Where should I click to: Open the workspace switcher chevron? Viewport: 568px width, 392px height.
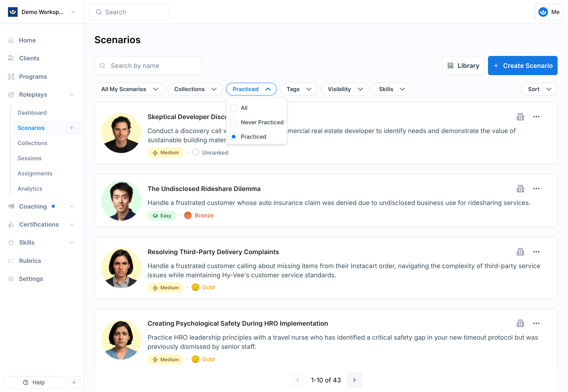73,12
